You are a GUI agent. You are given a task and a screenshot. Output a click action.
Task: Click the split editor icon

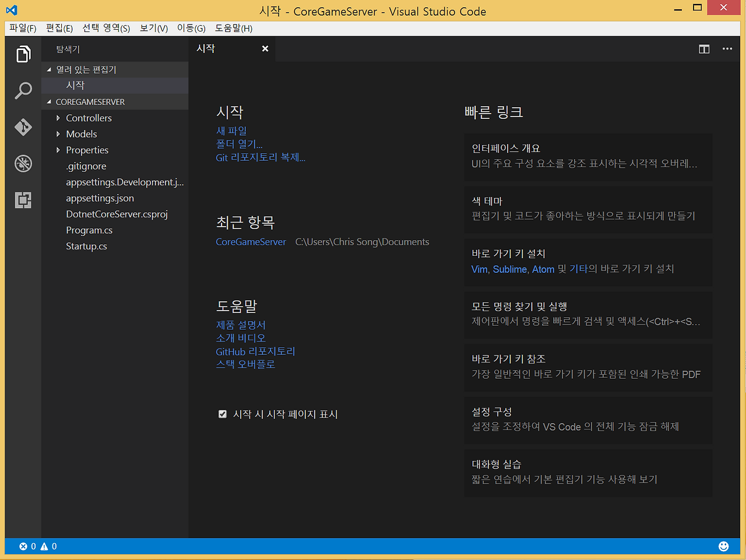[704, 49]
